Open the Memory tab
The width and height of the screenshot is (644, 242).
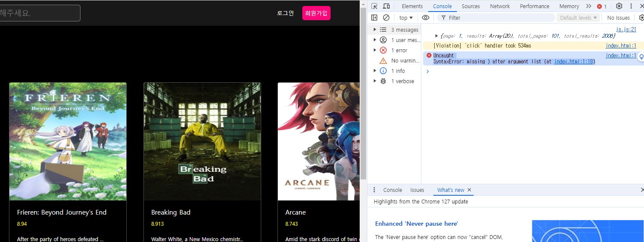569,6
